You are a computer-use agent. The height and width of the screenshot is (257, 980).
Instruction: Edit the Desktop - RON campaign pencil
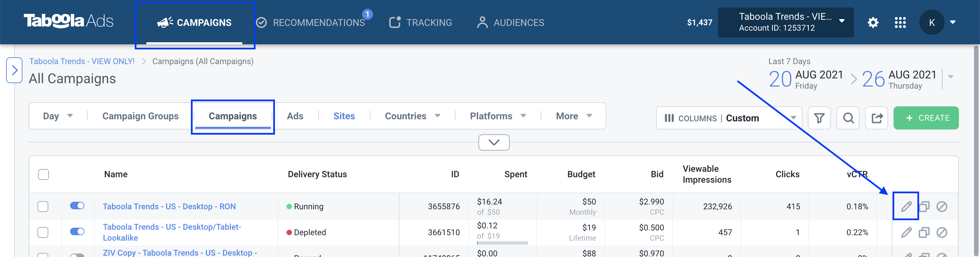(x=906, y=206)
